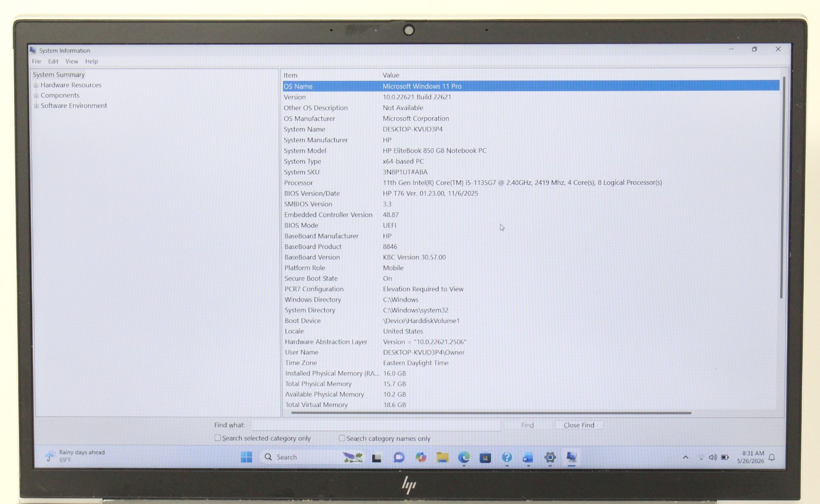Select the Version row showing 10.0.22621
Image resolution: width=820 pixels, height=504 pixels.
click(531, 97)
